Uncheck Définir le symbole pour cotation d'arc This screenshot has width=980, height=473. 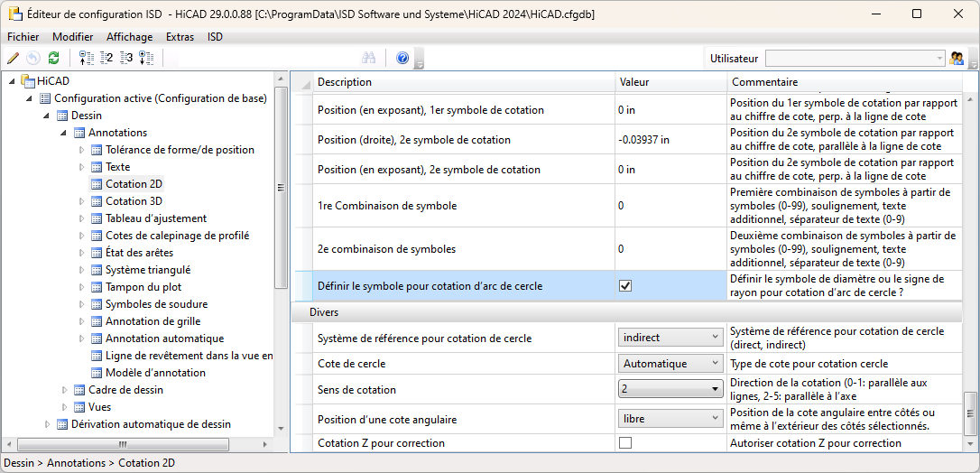pyautogui.click(x=625, y=285)
